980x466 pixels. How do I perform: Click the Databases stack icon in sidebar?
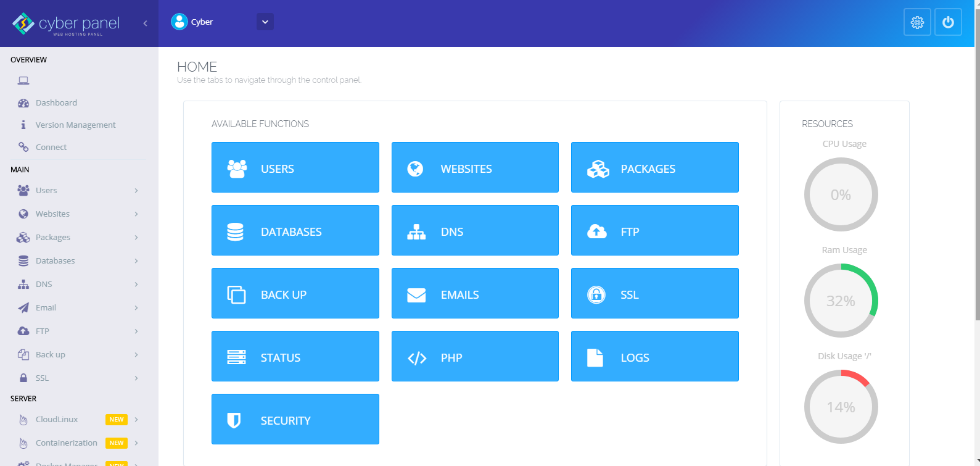(x=23, y=260)
